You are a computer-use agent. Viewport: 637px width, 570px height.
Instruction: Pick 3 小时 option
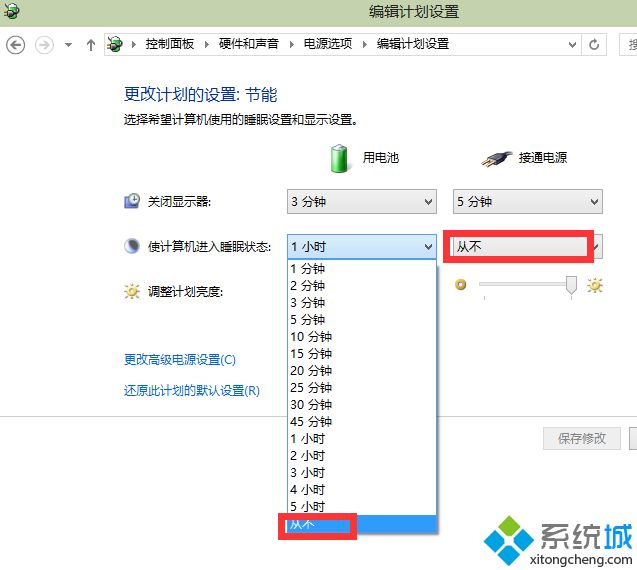362,473
